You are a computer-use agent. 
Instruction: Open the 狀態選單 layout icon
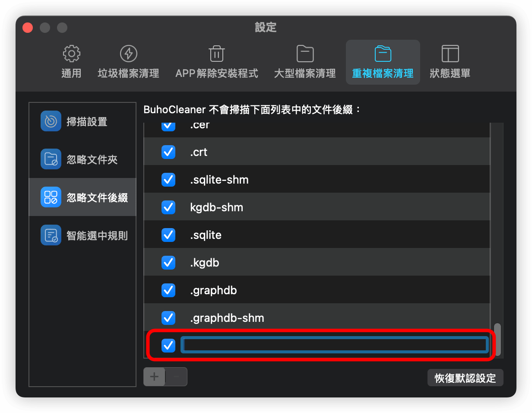(x=450, y=54)
